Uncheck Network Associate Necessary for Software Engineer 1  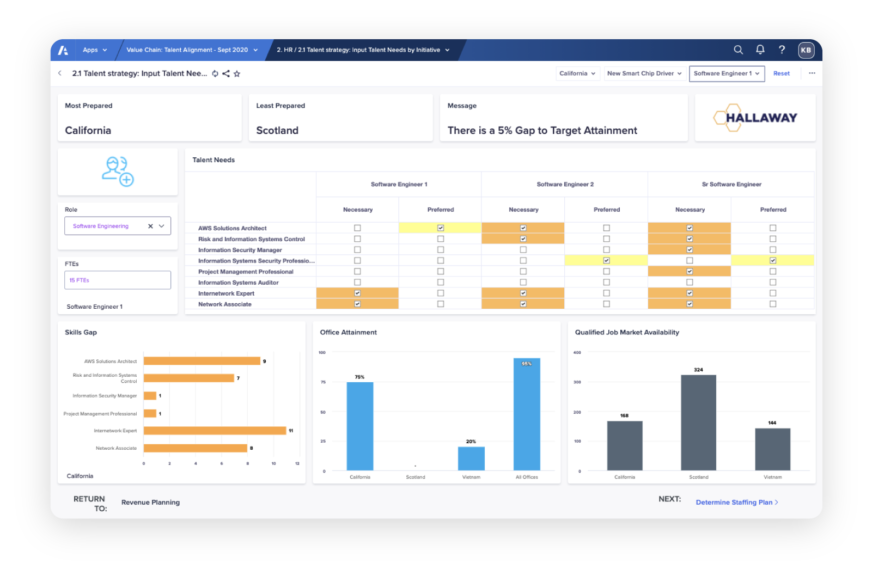point(357,304)
